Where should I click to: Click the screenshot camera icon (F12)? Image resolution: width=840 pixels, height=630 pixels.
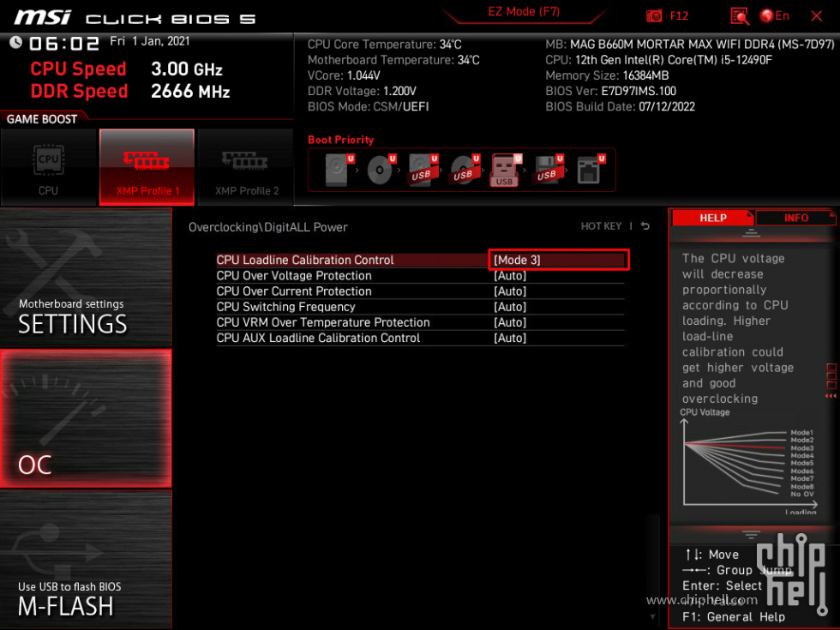(x=653, y=16)
